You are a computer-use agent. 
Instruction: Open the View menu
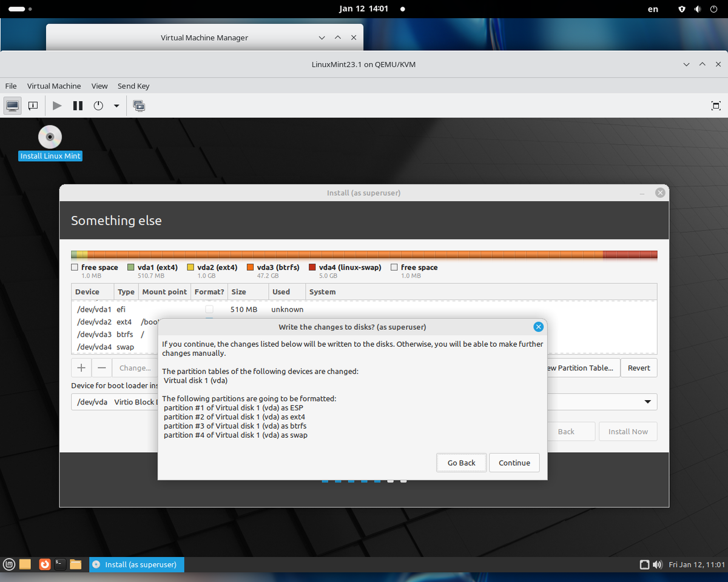point(99,86)
